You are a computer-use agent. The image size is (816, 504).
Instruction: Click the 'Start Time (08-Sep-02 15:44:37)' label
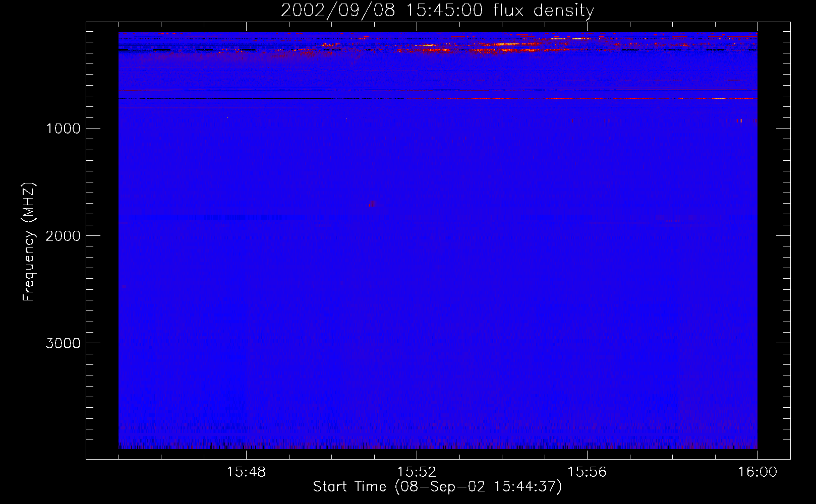point(437,487)
